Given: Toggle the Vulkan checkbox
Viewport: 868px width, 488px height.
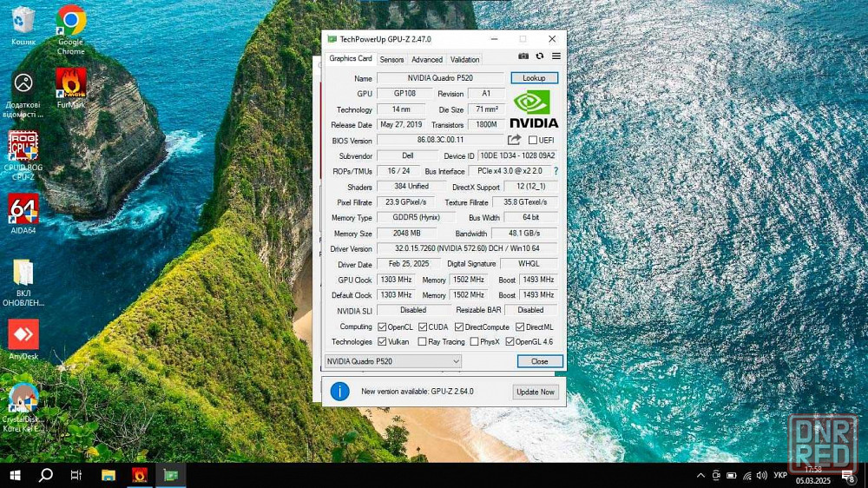Looking at the screenshot, I should (382, 342).
